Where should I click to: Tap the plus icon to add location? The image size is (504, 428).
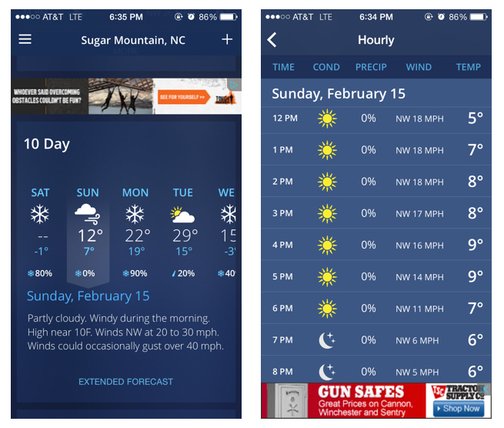pos(227,39)
